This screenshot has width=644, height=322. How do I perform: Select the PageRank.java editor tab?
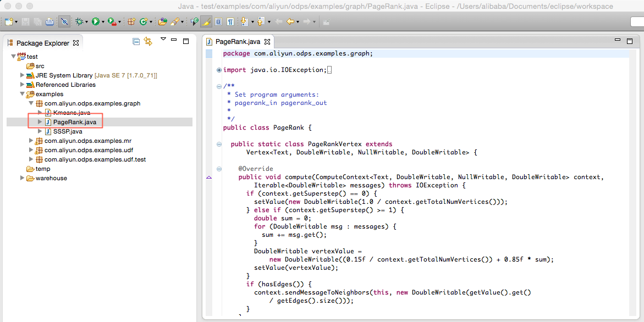[237, 42]
